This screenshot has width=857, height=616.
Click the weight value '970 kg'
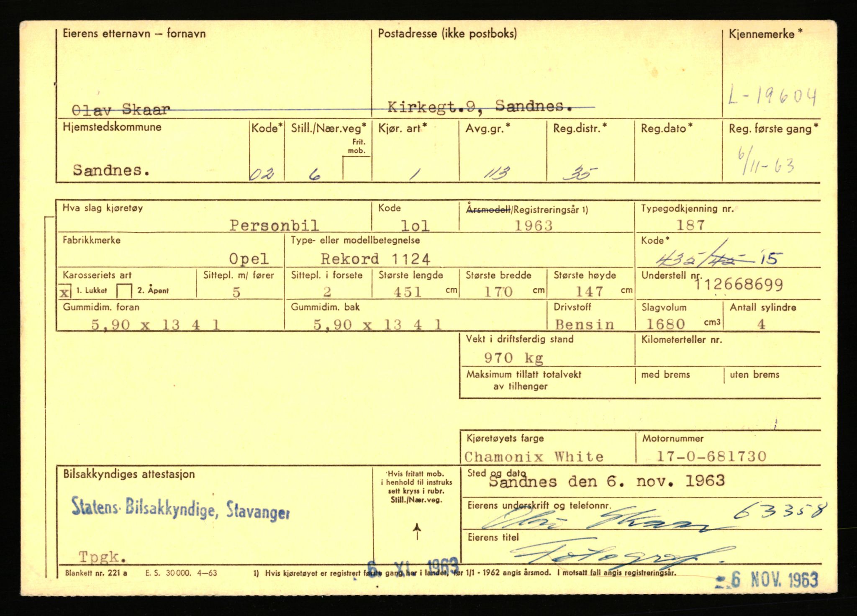point(513,358)
